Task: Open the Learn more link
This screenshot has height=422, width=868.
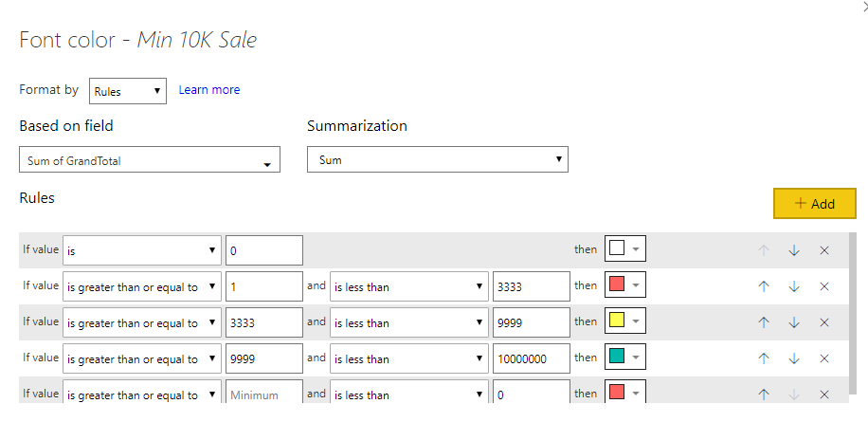Action: 209,90
